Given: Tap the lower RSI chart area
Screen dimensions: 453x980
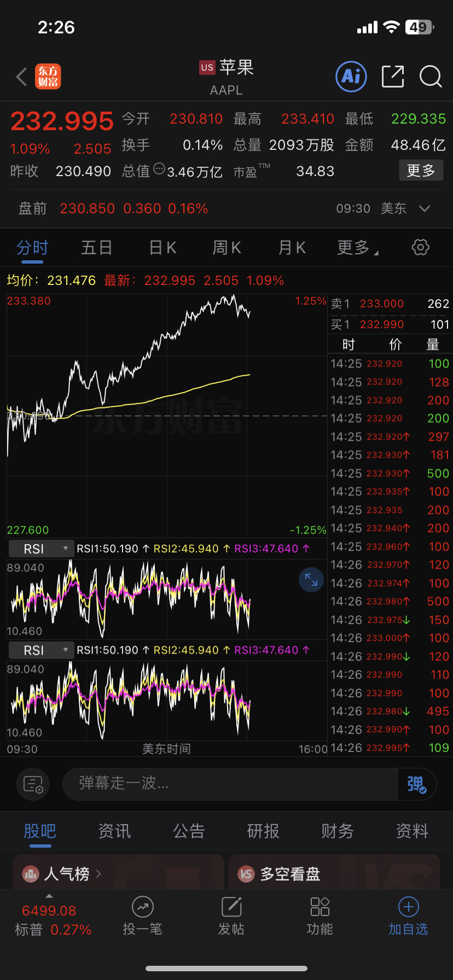Looking at the screenshot, I should [167, 700].
